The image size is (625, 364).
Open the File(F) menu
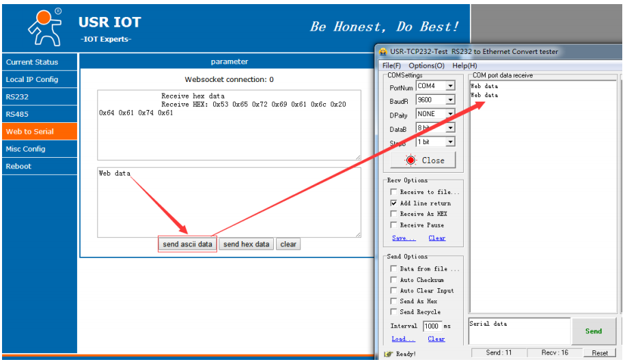391,66
